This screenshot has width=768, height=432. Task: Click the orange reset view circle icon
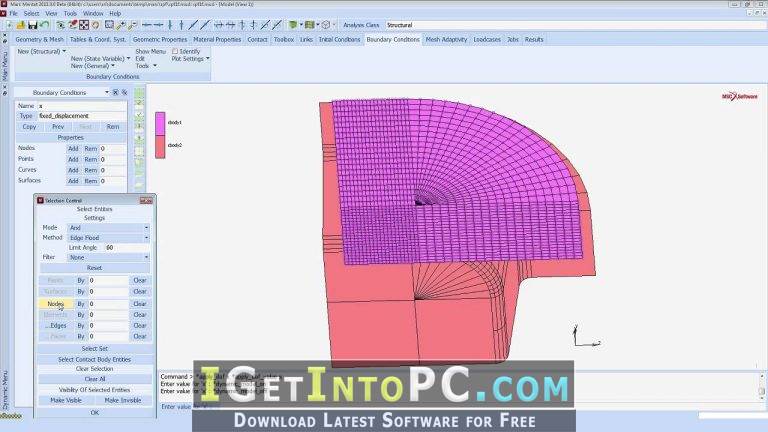click(96, 24)
